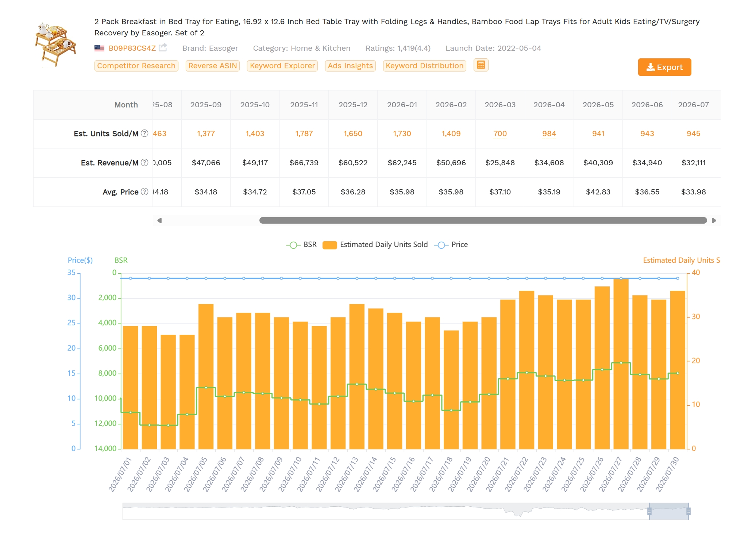756x537 pixels.
Task: Click the table scroll-right arrow
Action: [714, 220]
